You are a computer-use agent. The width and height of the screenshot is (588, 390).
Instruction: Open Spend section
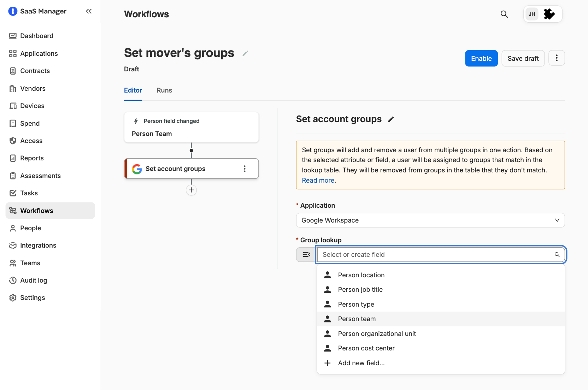pyautogui.click(x=50, y=123)
